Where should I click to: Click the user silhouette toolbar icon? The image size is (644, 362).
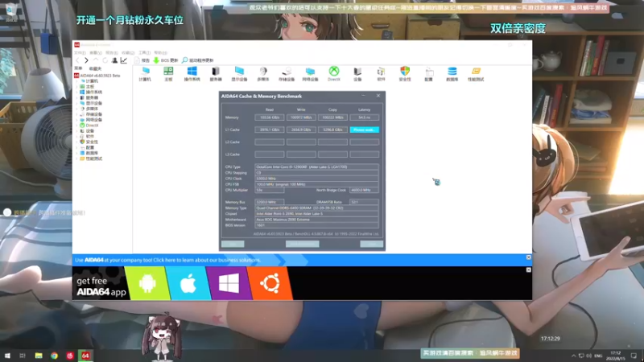click(114, 60)
